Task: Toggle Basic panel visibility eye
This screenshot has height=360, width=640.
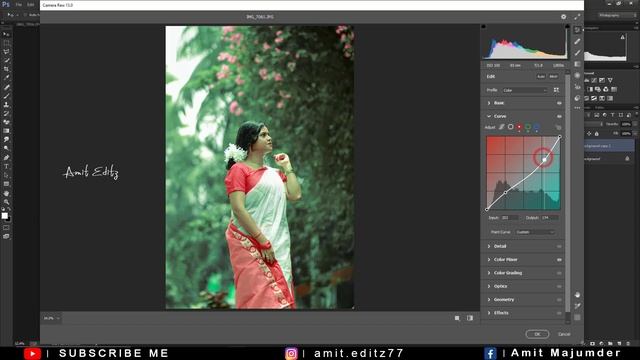Action: coord(559,103)
